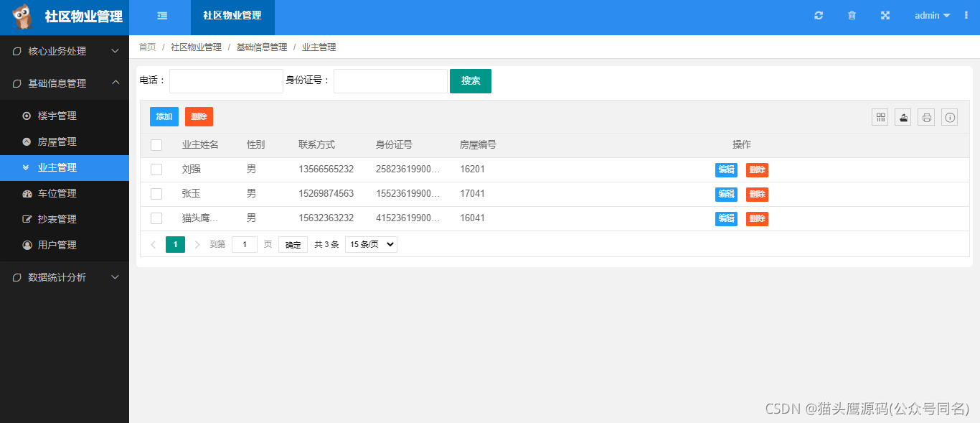Click the table info icon
The width and height of the screenshot is (980, 423).
(x=949, y=117)
